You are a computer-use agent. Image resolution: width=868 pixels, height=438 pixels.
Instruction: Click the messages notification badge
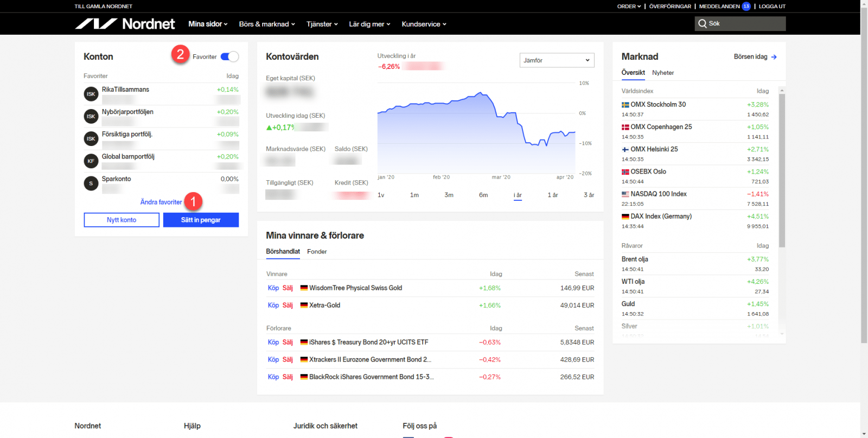click(x=746, y=7)
